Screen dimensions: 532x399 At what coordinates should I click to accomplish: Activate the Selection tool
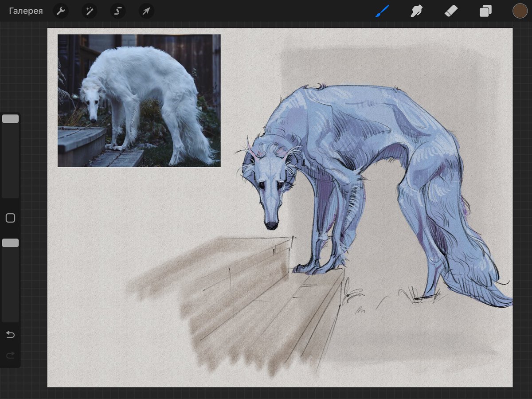point(117,11)
